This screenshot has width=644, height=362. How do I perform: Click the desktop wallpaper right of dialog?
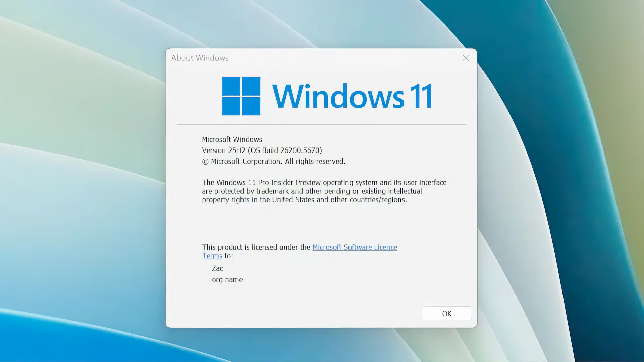560,181
